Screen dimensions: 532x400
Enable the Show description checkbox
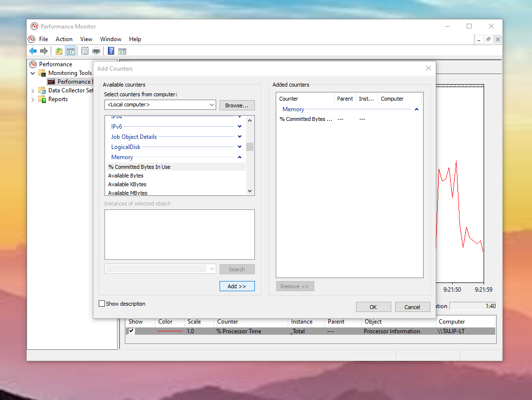click(x=102, y=304)
